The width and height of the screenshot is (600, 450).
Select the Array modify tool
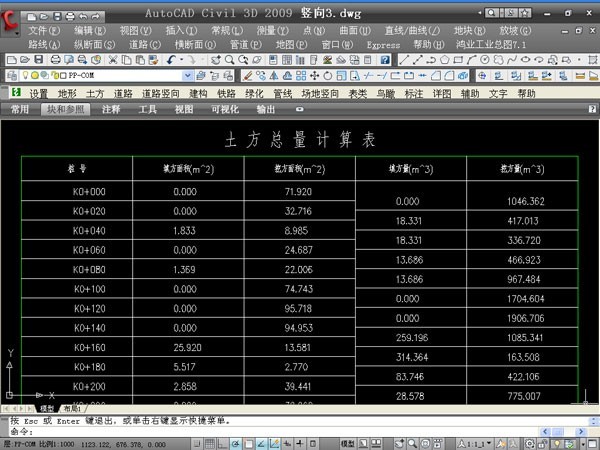(301, 76)
